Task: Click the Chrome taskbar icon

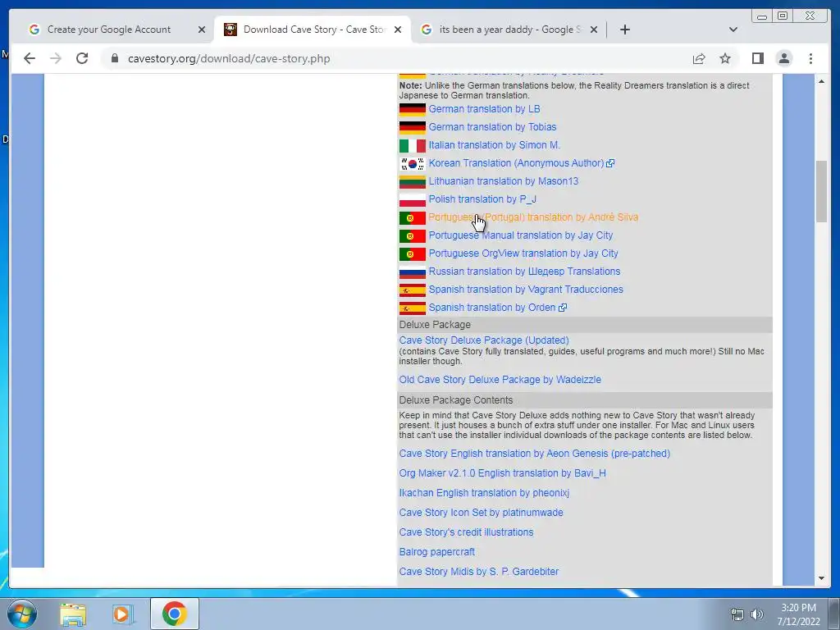Action: pos(174,614)
